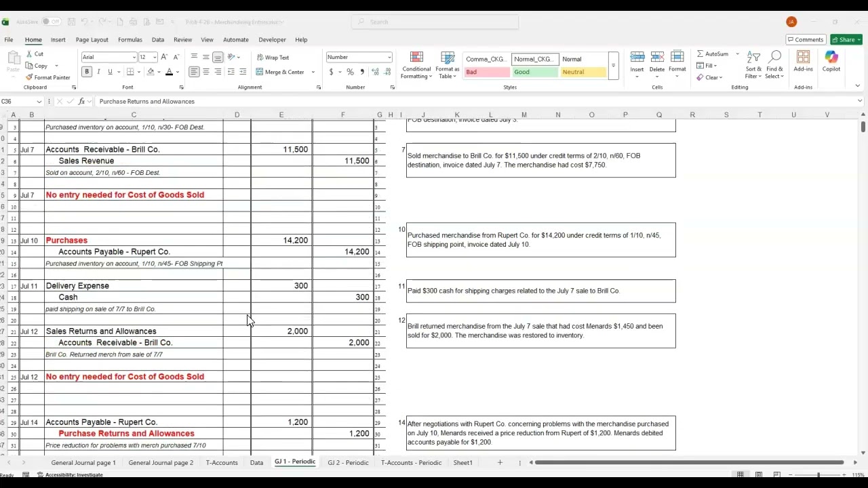The image size is (868, 488).
Task: Open the Name Box dropdown
Action: (x=39, y=101)
